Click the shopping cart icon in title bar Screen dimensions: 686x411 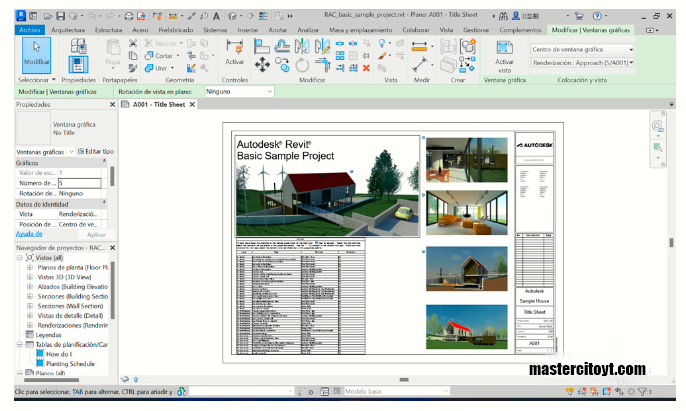tap(579, 16)
